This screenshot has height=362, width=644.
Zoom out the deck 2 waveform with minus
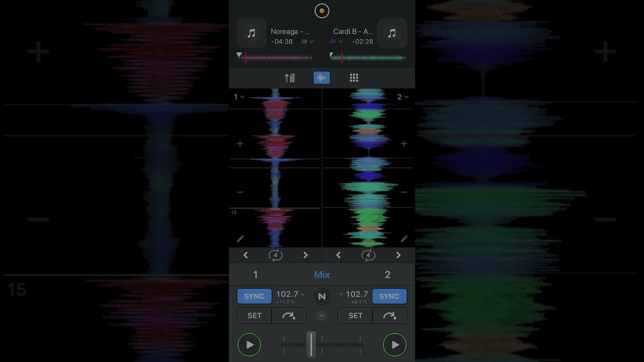pos(404,192)
